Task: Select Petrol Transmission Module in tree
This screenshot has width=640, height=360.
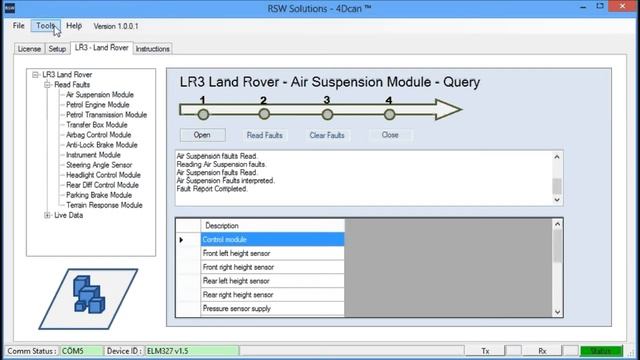Action: pyautogui.click(x=107, y=115)
